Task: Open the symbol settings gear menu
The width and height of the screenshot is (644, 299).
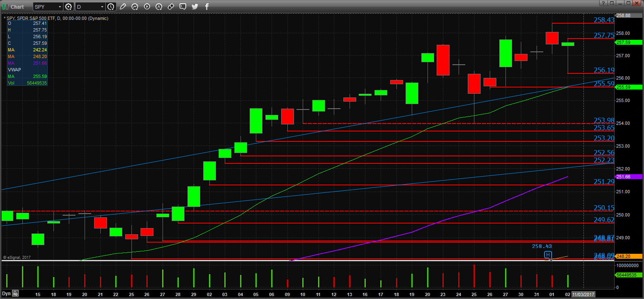Action: point(68,7)
